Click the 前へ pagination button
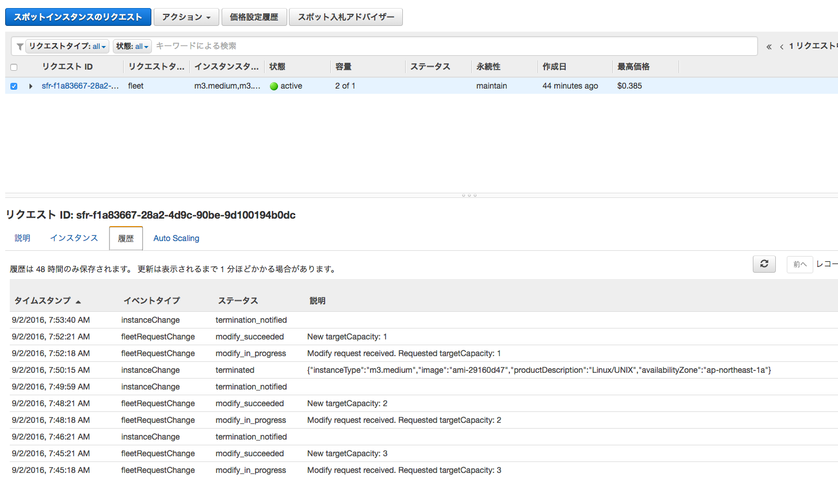The image size is (838, 504). click(799, 264)
